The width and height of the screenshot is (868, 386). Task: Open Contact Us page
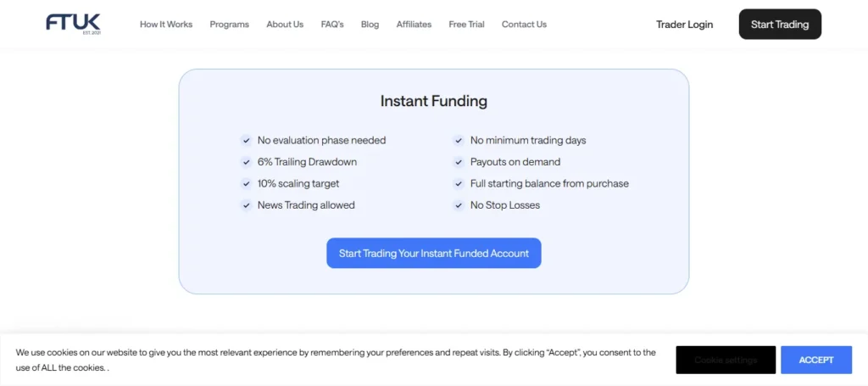pos(524,25)
